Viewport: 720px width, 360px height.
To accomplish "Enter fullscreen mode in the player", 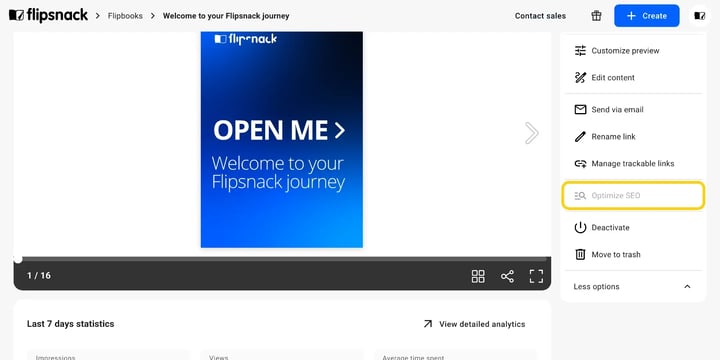I will pyautogui.click(x=536, y=276).
